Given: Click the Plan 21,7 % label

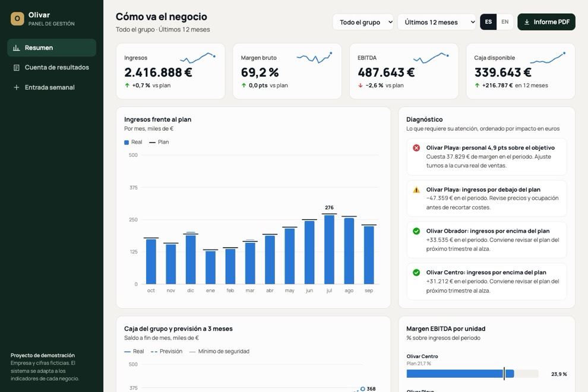Looking at the screenshot, I should pyautogui.click(x=419, y=363).
